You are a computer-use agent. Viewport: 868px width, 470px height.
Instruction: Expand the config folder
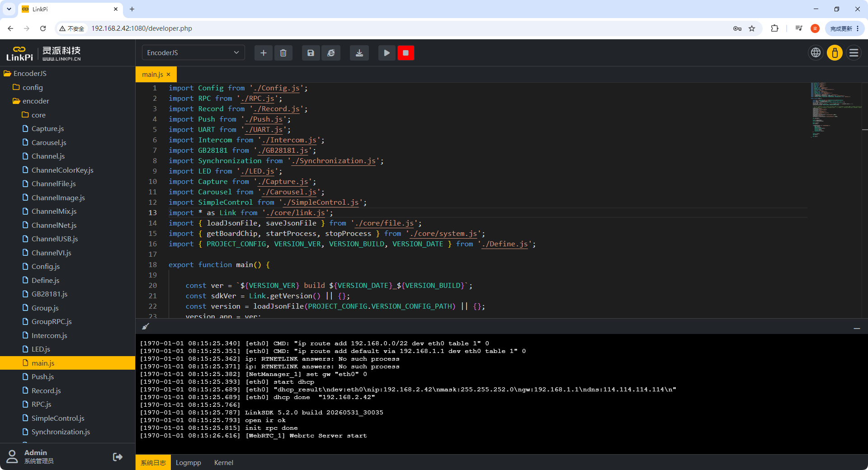click(33, 87)
